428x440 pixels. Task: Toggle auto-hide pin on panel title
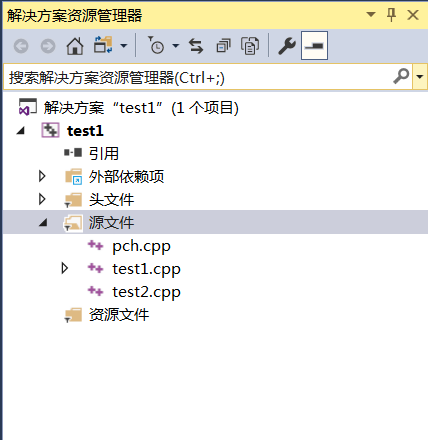click(391, 15)
